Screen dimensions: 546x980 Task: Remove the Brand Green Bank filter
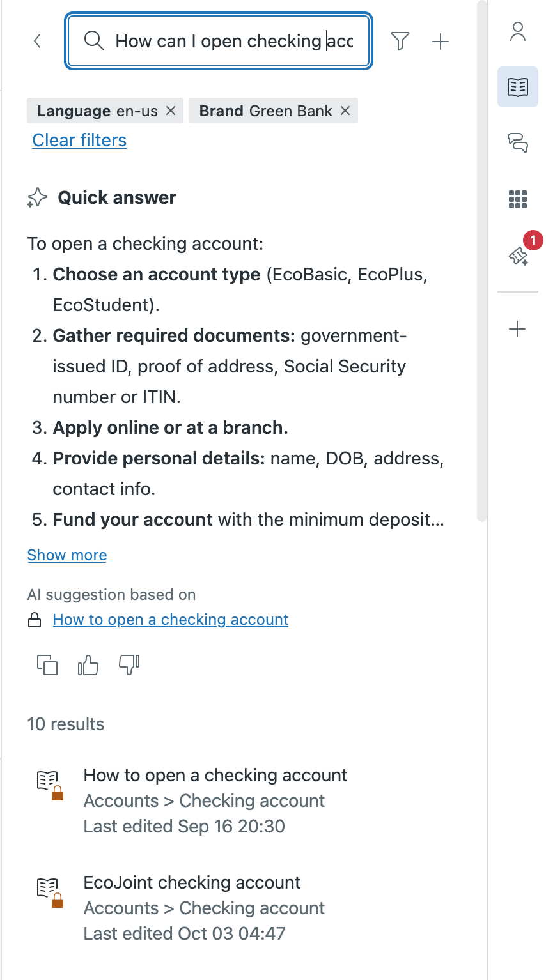point(345,111)
